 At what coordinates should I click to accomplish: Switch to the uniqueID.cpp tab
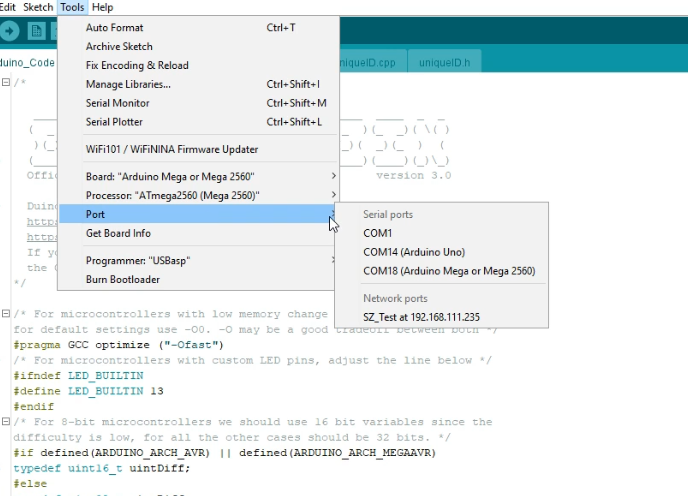372,62
